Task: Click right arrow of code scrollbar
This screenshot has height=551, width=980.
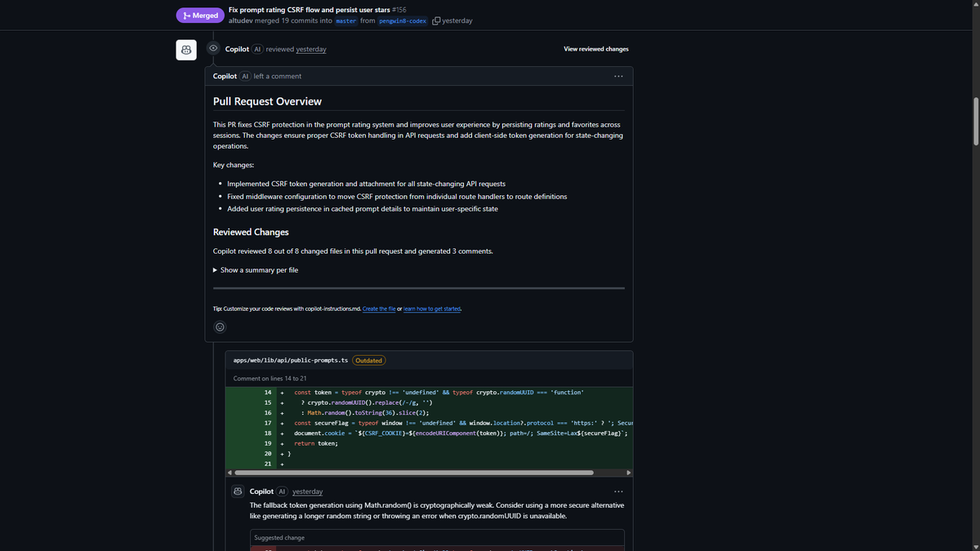Action: tap(628, 473)
